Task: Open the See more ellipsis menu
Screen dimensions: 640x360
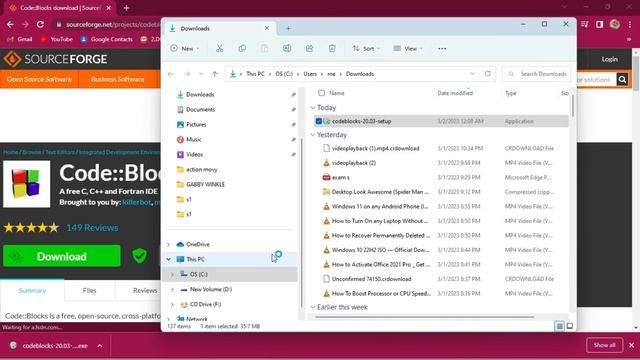Action: [442, 49]
